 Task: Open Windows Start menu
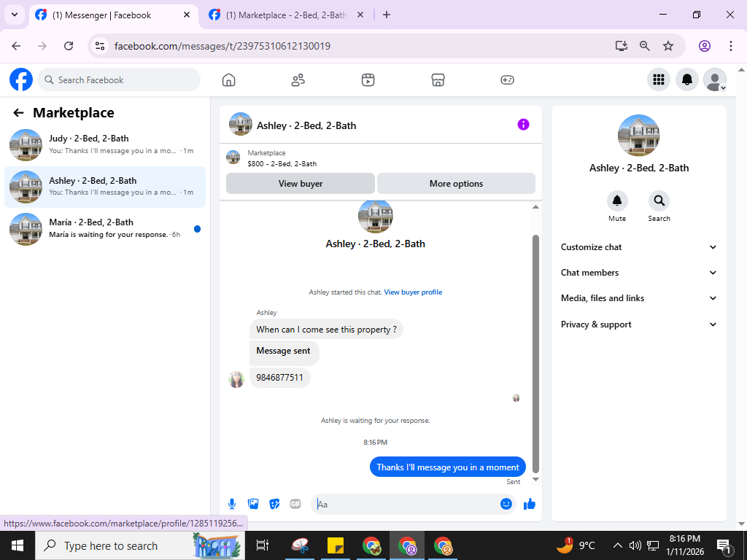tap(18, 545)
